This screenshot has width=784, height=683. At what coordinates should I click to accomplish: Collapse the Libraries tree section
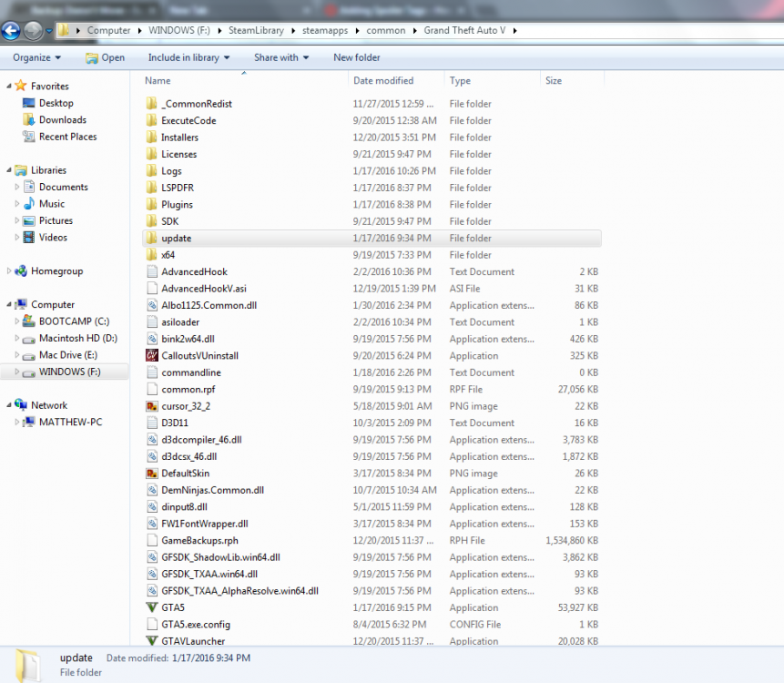(x=9, y=170)
